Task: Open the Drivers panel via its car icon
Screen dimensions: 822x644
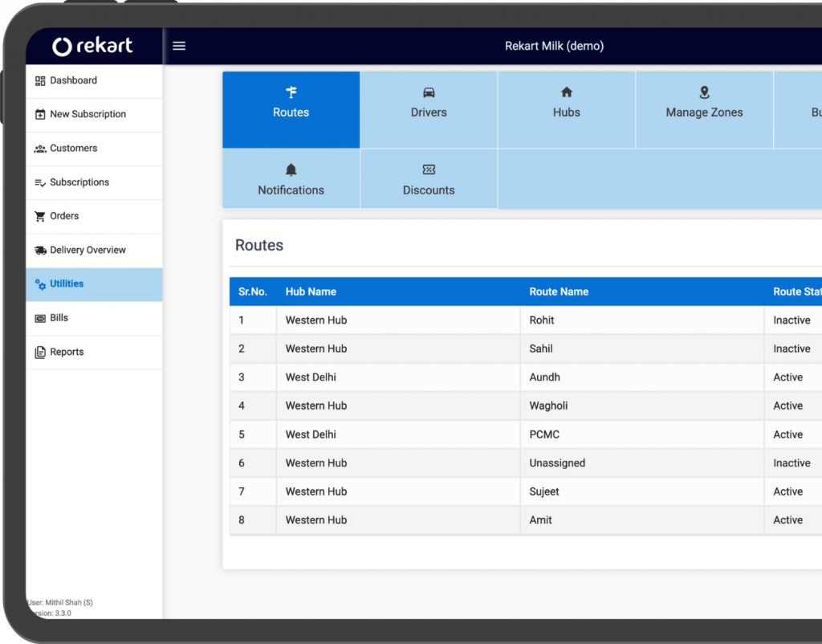Action: (428, 92)
